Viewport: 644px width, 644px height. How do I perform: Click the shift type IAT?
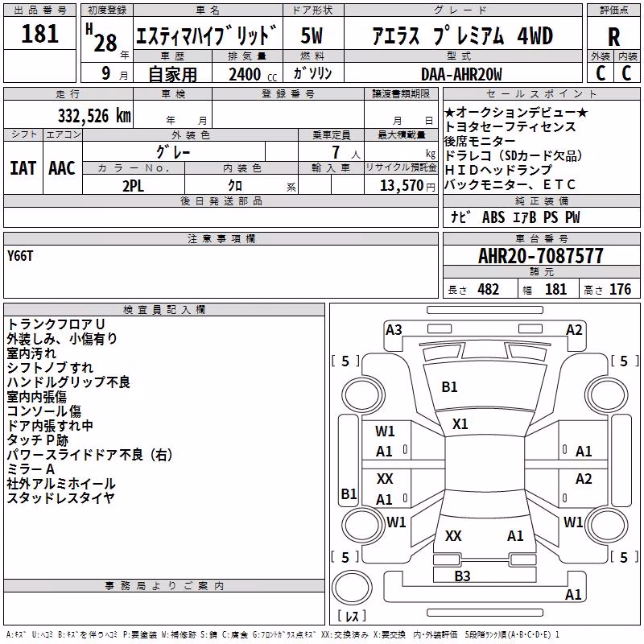23,168
